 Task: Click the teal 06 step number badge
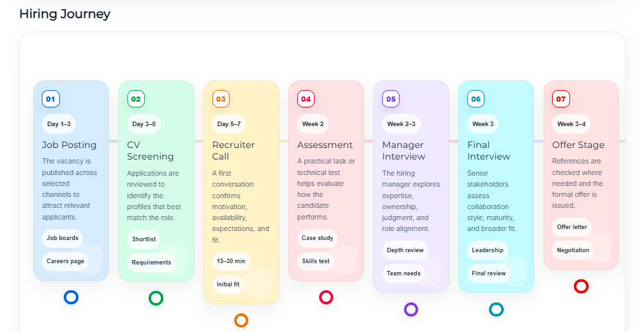[x=475, y=99]
